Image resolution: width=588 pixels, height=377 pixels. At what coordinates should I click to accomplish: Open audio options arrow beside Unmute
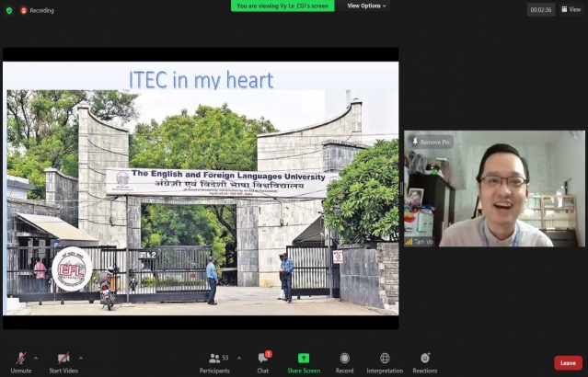pyautogui.click(x=36, y=359)
